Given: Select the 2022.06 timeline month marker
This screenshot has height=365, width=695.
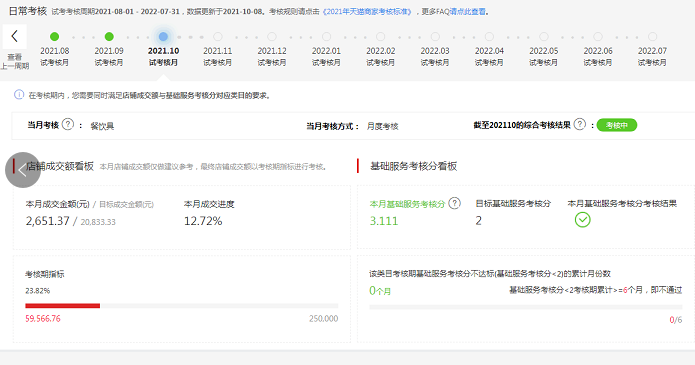Looking at the screenshot, I should (598, 37).
